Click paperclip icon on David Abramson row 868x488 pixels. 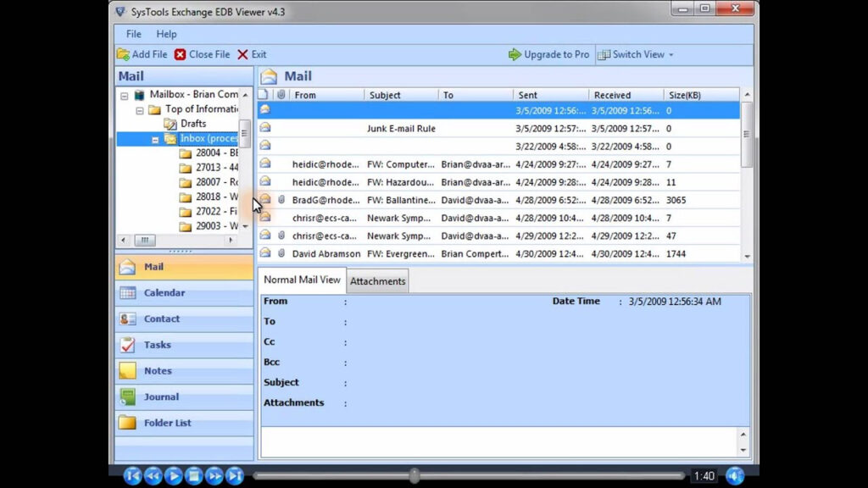(x=281, y=253)
